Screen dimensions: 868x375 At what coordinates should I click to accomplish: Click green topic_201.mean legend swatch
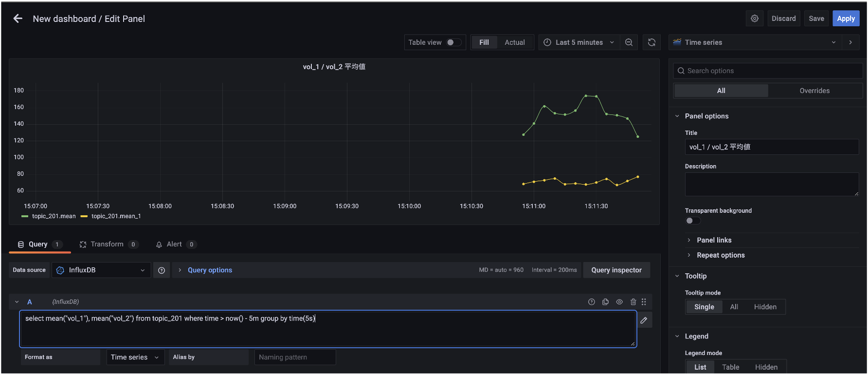click(25, 216)
